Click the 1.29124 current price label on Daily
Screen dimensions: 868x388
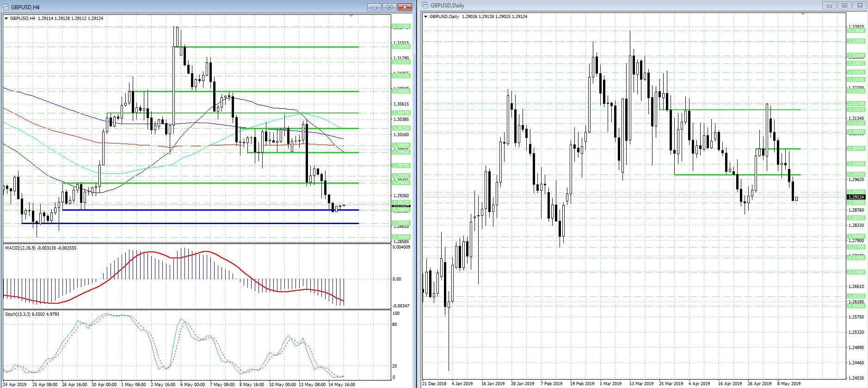(x=856, y=197)
